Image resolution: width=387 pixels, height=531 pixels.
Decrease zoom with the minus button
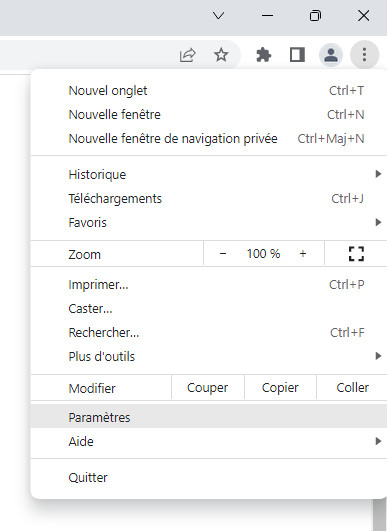coord(223,254)
